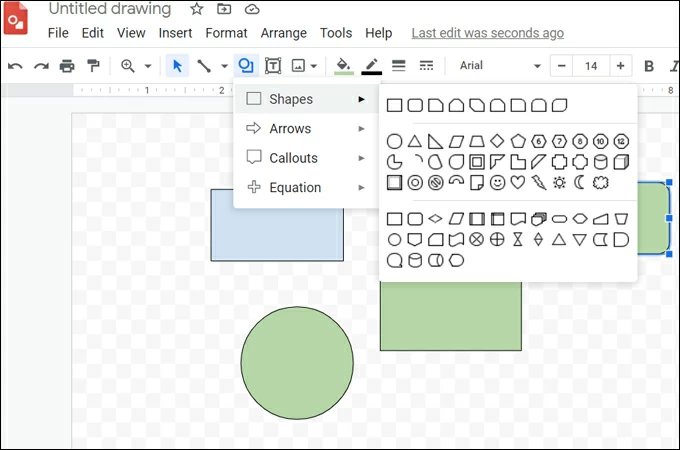Open the Arrows submenu
Image resolution: width=680 pixels, height=450 pixels.
(x=306, y=128)
